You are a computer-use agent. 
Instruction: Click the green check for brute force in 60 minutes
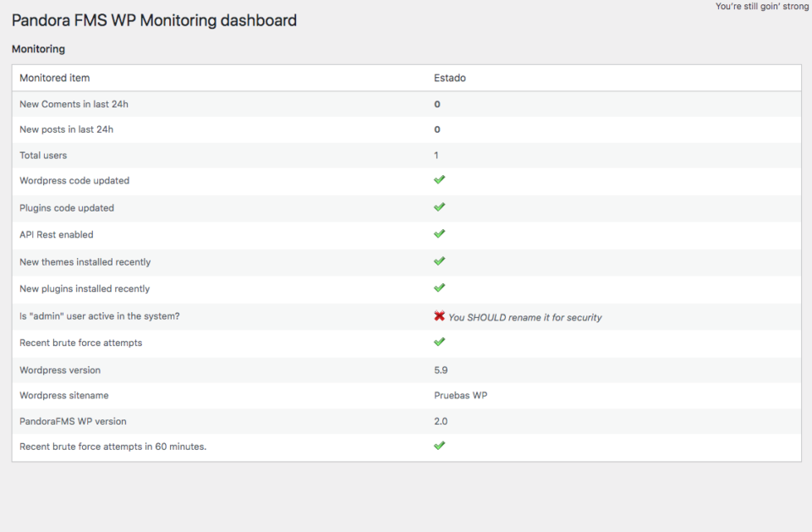(439, 446)
